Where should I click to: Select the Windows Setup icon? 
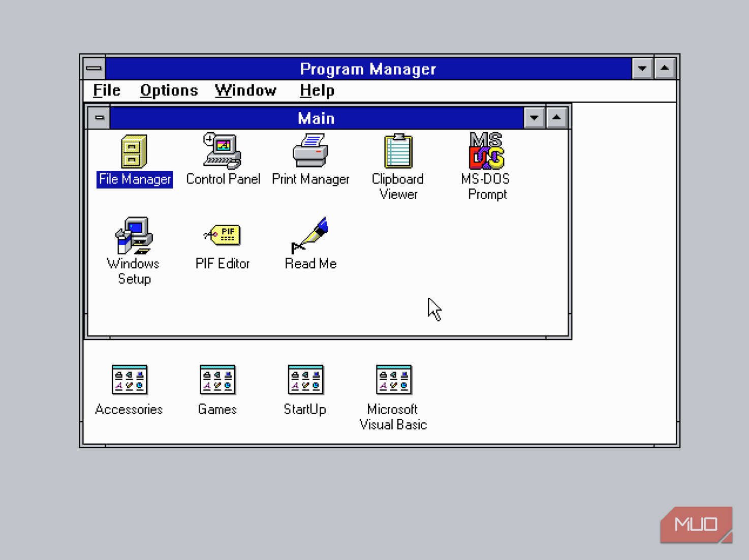134,235
